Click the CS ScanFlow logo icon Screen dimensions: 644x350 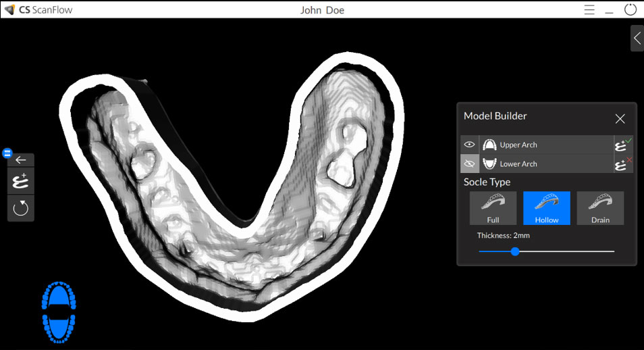tap(9, 9)
